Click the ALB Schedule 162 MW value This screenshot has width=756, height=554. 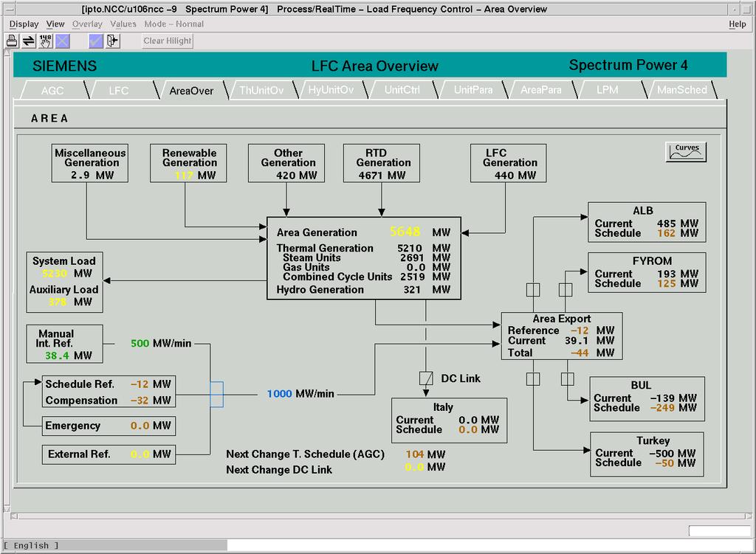point(666,233)
